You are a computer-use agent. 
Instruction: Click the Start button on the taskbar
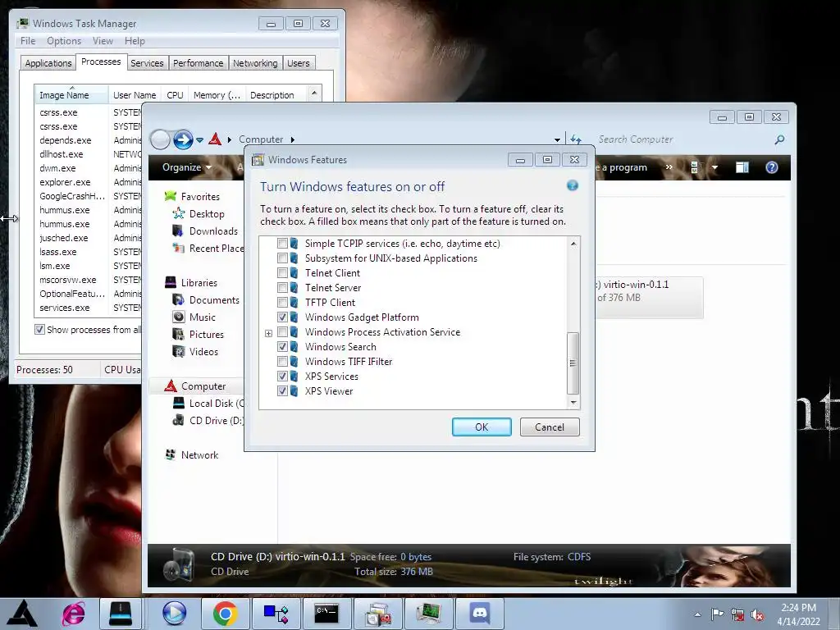tap(21, 614)
